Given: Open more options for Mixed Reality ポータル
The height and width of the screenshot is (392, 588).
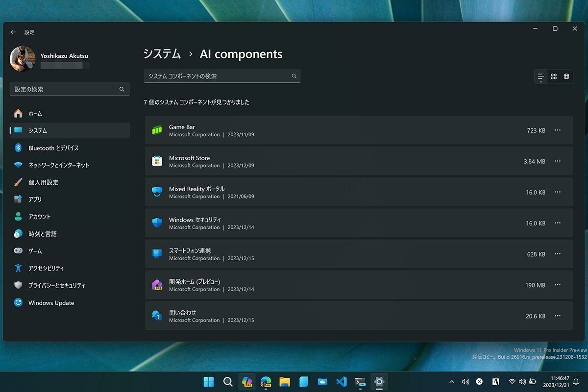Looking at the screenshot, I should tap(558, 192).
